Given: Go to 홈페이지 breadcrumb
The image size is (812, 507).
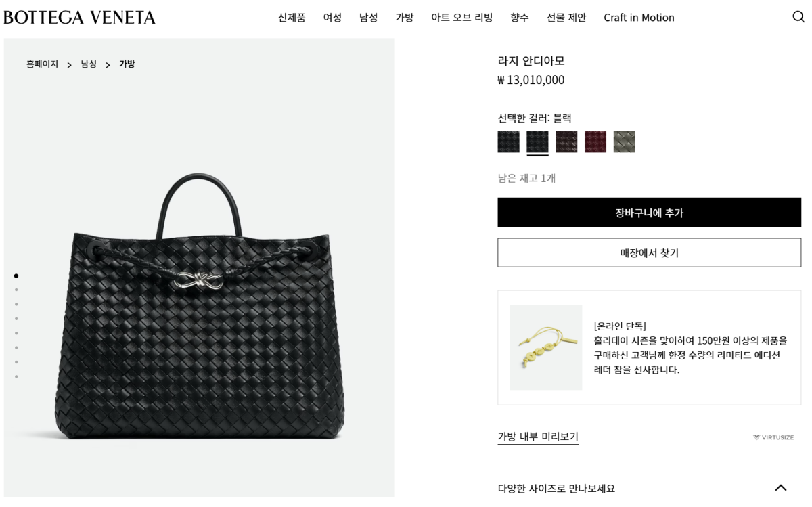Looking at the screenshot, I should click(42, 64).
